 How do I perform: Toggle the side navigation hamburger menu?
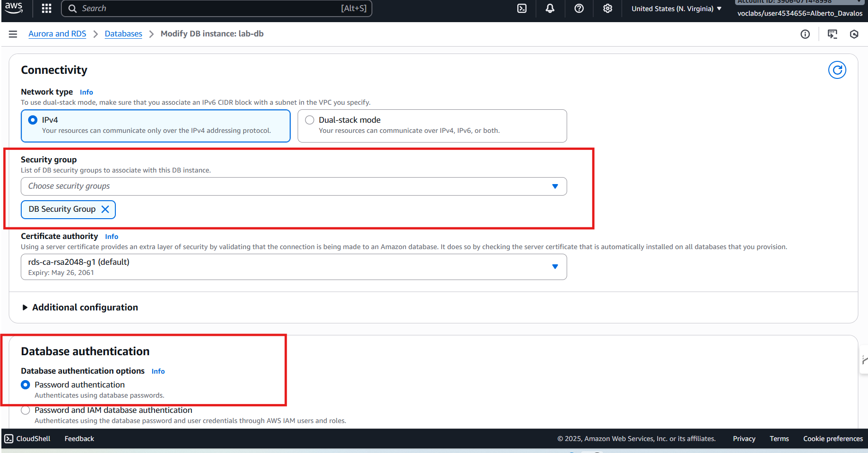point(13,34)
